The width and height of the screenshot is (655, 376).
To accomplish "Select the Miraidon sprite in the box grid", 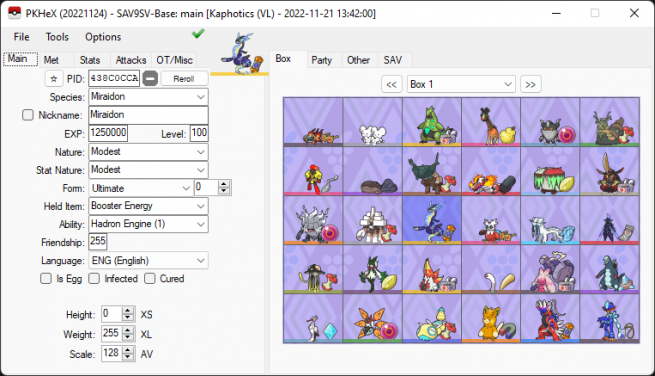I will click(432, 220).
